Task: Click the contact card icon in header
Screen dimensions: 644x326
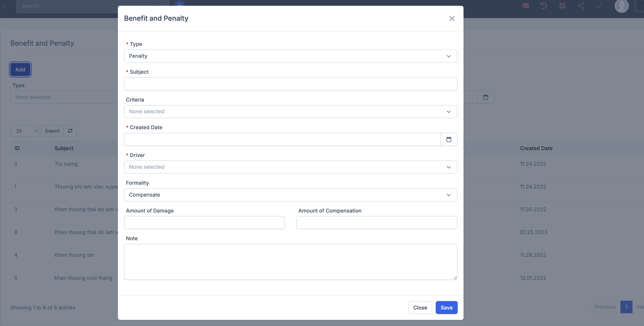Action: (526, 6)
